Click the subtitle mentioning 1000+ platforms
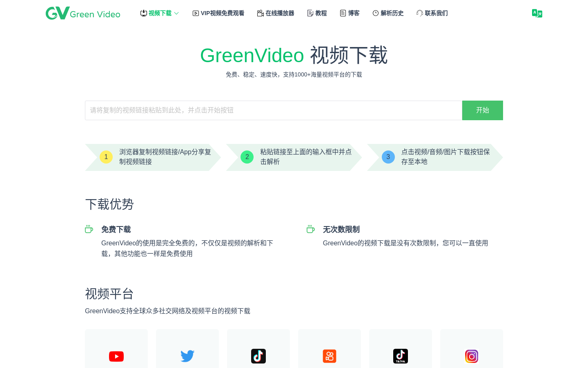This screenshot has width=588, height=368. click(x=294, y=74)
